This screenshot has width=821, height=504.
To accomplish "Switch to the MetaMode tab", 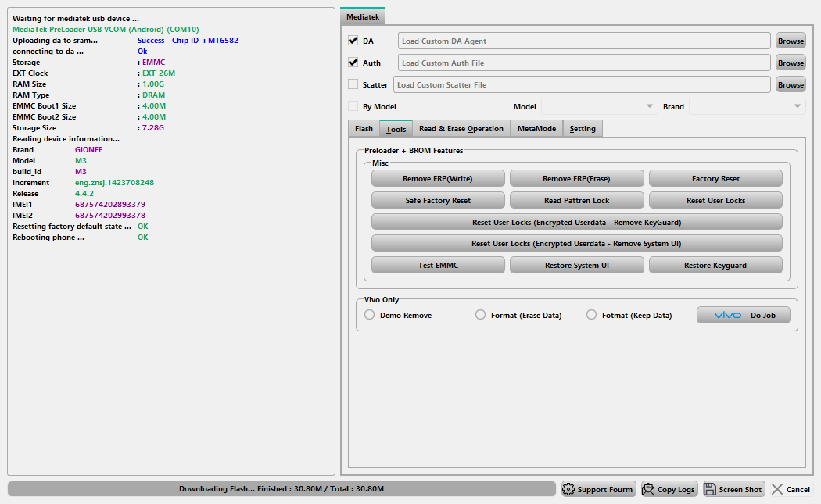I will (536, 129).
